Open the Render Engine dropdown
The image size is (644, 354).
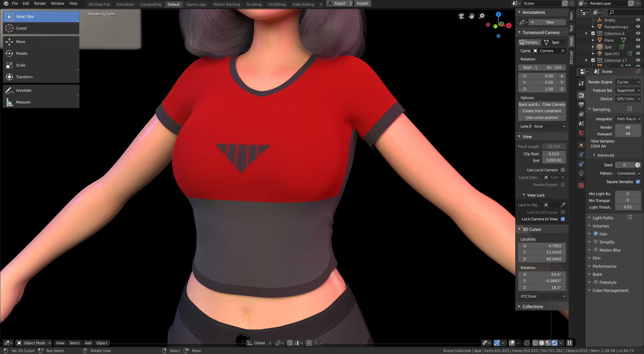coord(628,82)
